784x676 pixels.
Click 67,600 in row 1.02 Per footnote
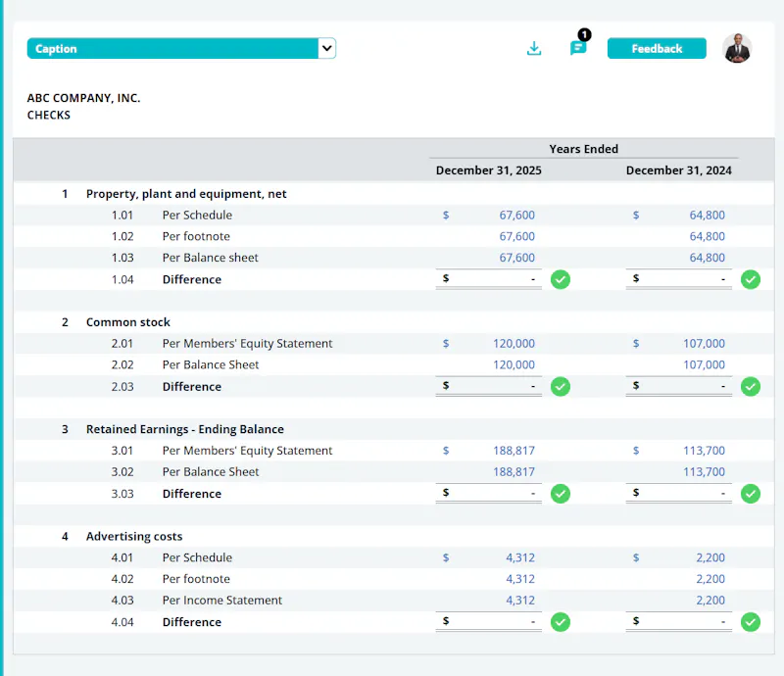point(517,236)
